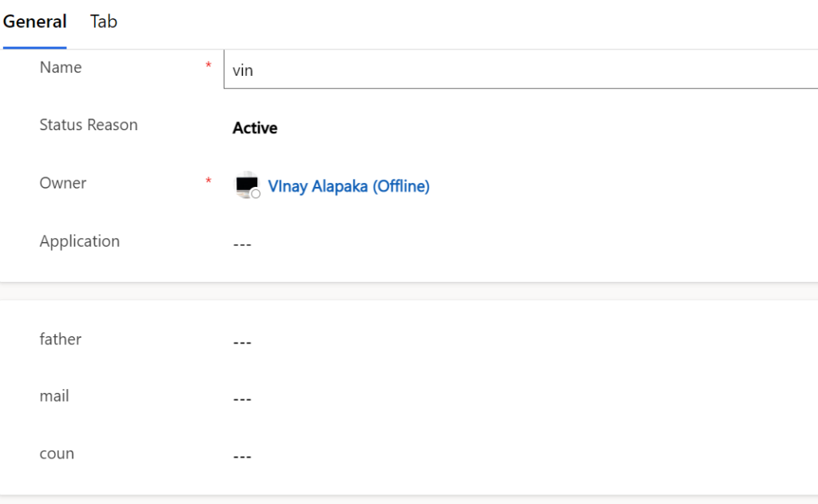The width and height of the screenshot is (818, 504).
Task: Click the required asterisk beside Name
Action: point(208,65)
